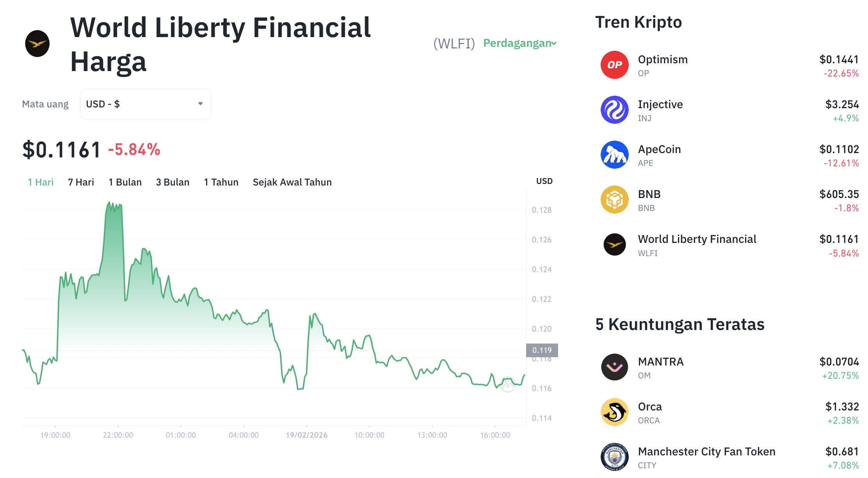Switch chart to 7 Hari range
This screenshot has height=478, width=868.
pos(81,182)
